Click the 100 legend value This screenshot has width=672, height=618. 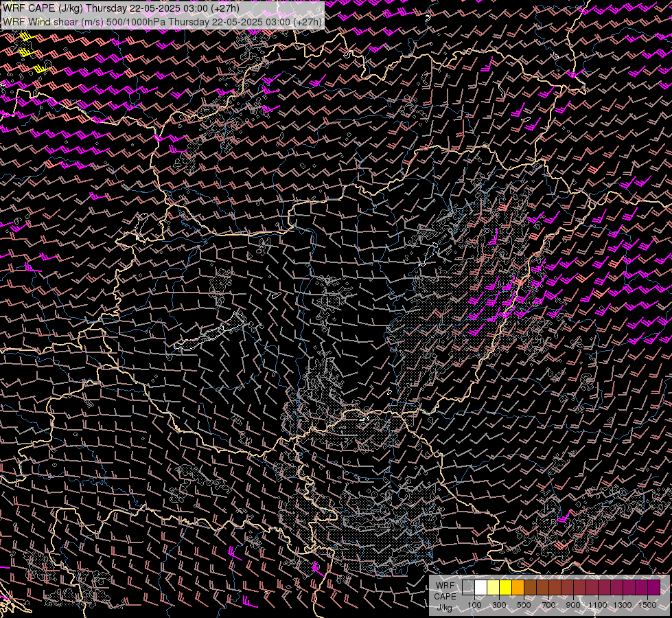pos(474,605)
